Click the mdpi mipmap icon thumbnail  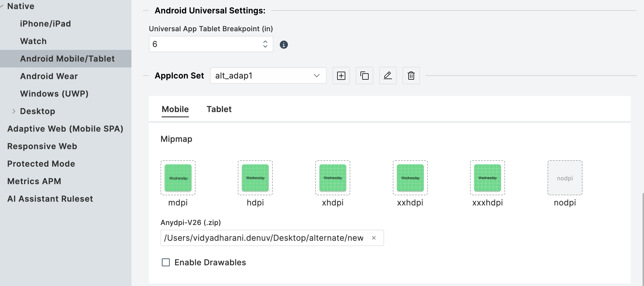178,178
